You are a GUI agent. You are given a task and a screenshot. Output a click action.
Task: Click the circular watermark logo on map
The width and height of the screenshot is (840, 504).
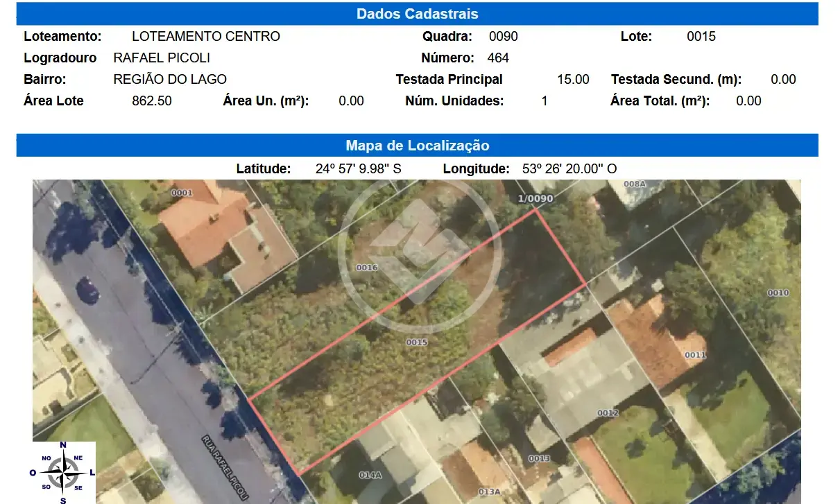pyautogui.click(x=419, y=253)
